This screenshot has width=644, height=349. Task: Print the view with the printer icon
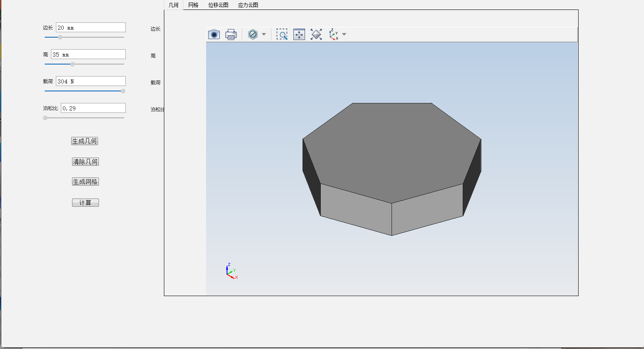231,34
